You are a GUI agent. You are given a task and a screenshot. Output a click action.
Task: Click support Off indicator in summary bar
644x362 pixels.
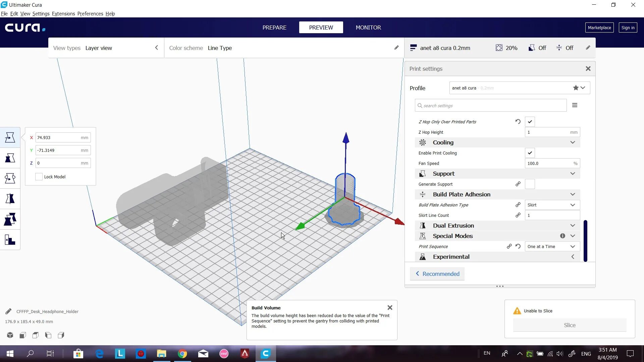(537, 48)
